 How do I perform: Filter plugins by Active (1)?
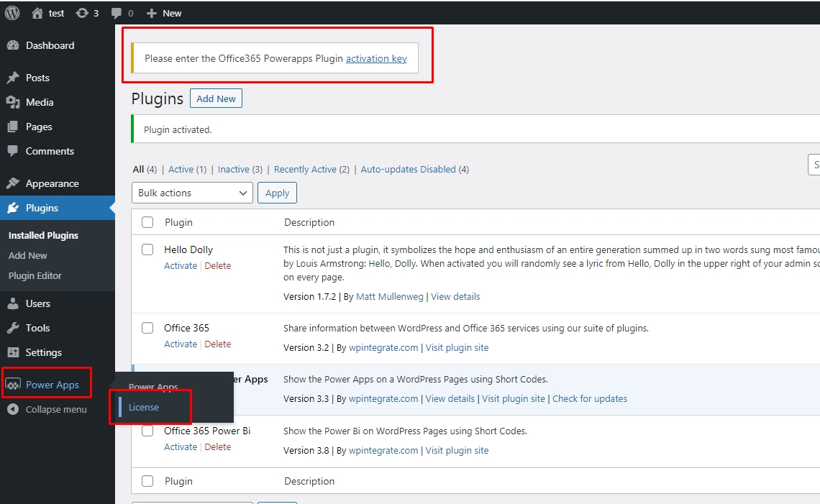coord(187,170)
